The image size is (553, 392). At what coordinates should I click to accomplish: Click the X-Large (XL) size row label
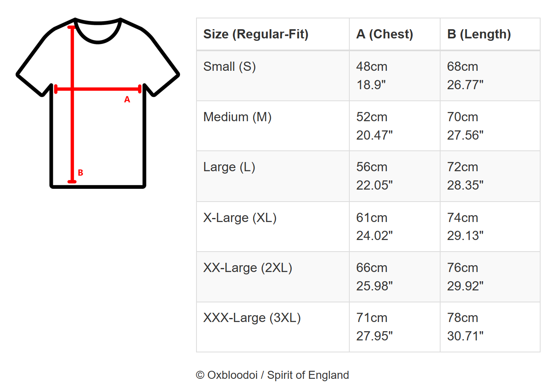(x=240, y=218)
